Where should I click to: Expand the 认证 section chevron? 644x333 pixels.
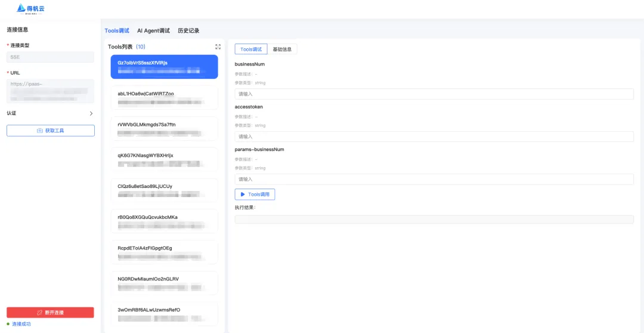(91, 113)
